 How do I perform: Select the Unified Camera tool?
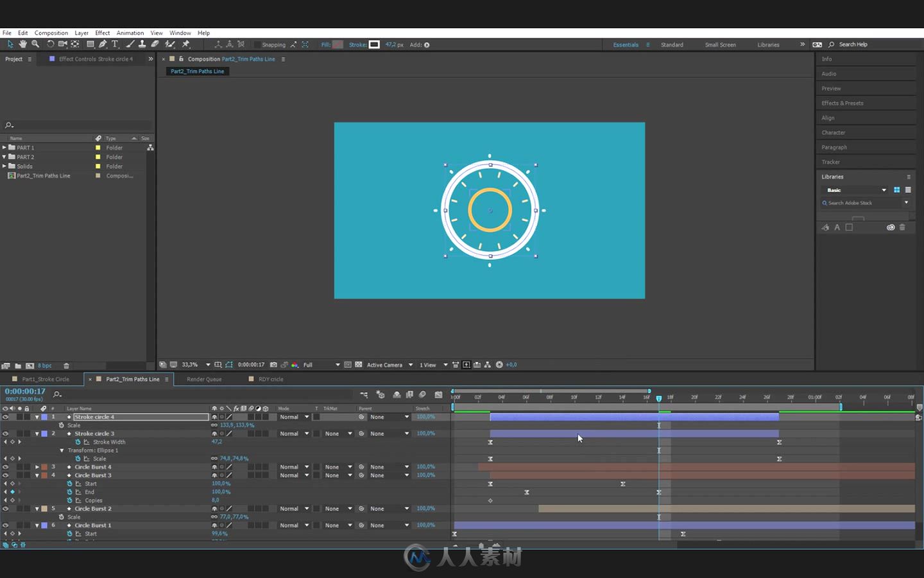pos(62,44)
